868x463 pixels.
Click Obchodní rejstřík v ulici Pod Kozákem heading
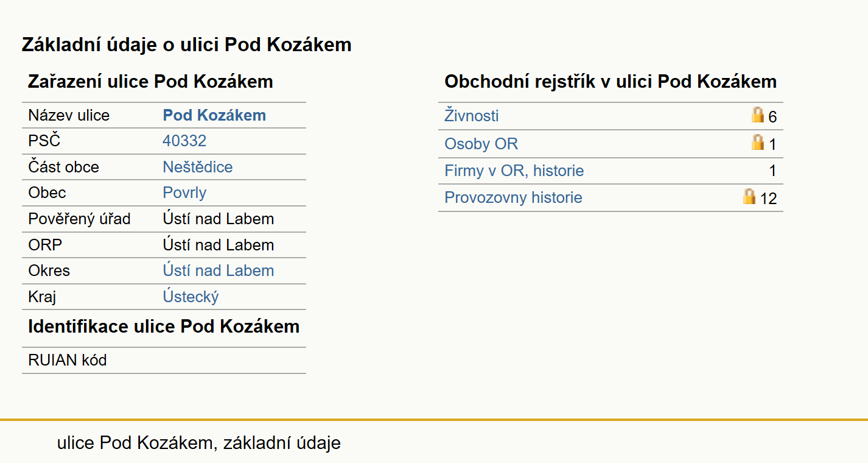tap(611, 82)
